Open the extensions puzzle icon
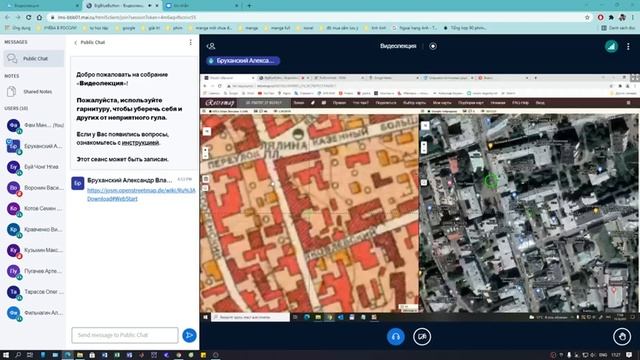 point(611,18)
